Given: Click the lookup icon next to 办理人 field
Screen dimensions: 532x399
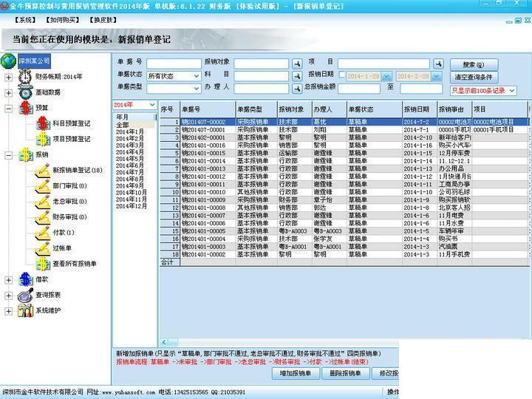Looking at the screenshot, I should pyautogui.click(x=297, y=89).
